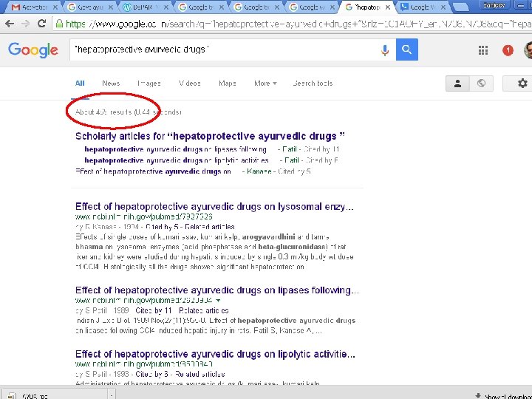Start voice search with microphone icon
Viewport: 532px width, 399px height.
[385, 50]
